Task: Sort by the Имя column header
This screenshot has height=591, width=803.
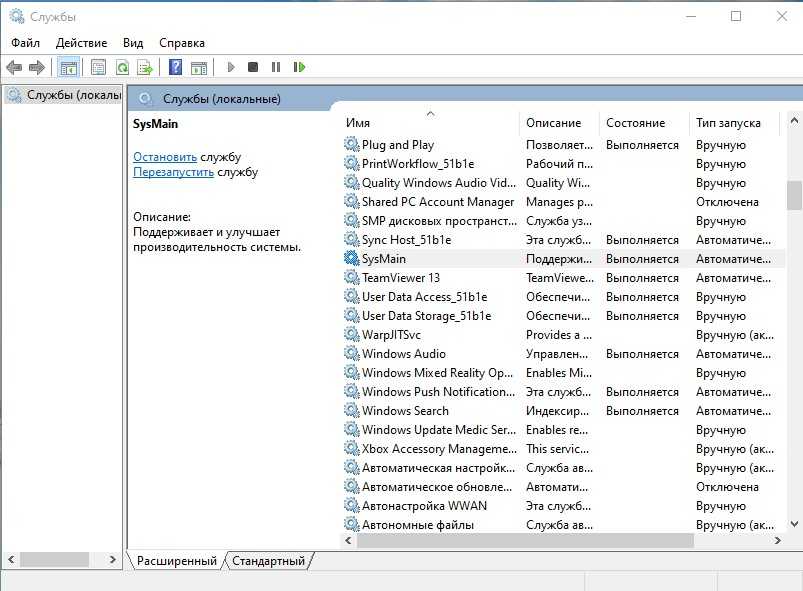Action: 430,123
